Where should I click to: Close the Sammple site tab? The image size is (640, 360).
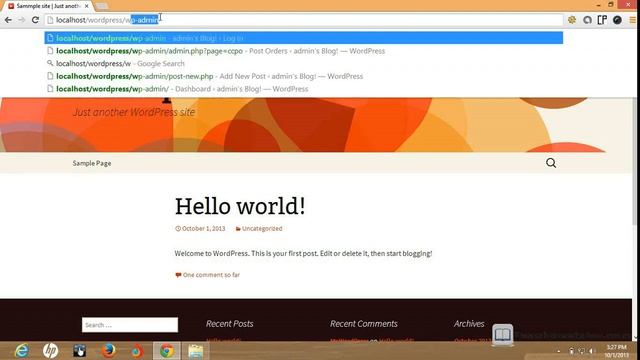click(87, 6)
